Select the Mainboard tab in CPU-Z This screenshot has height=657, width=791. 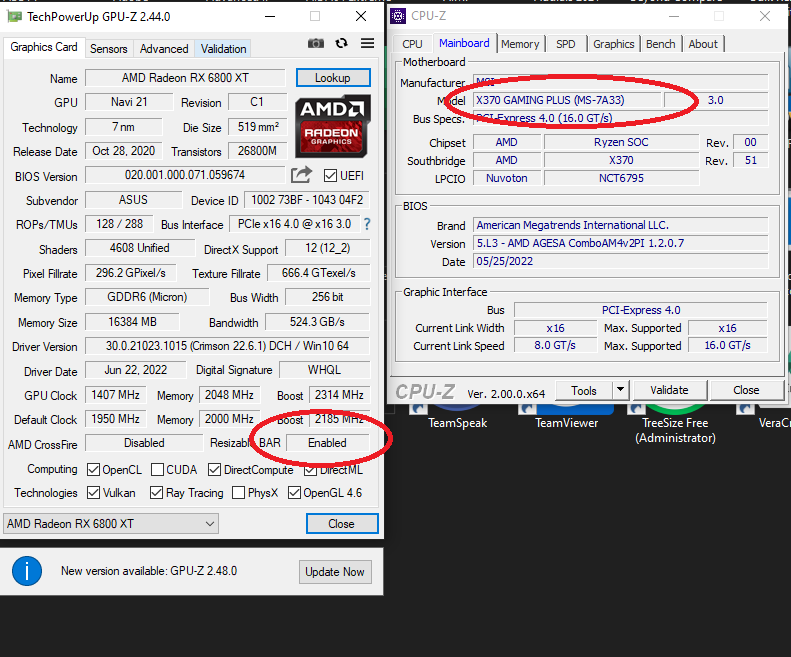tap(464, 43)
